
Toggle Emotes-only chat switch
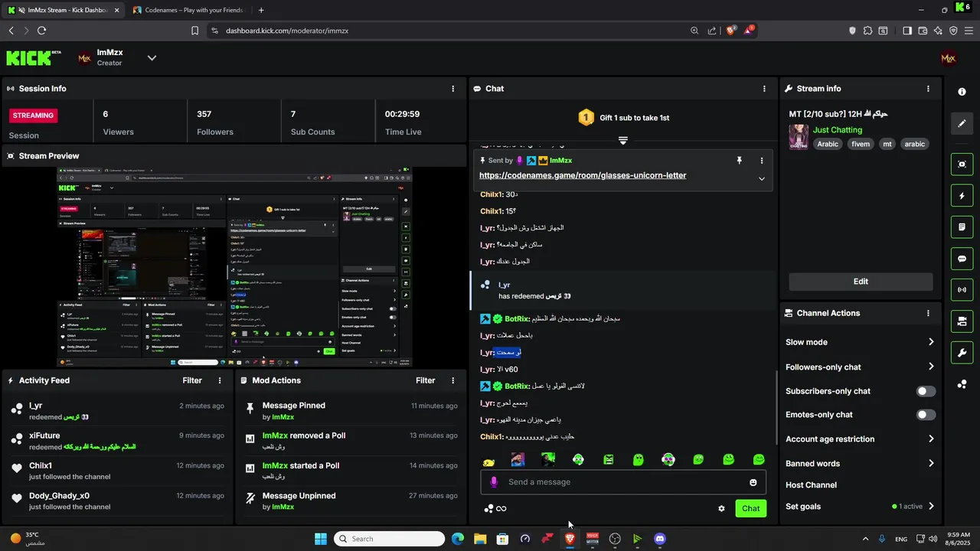(x=926, y=415)
